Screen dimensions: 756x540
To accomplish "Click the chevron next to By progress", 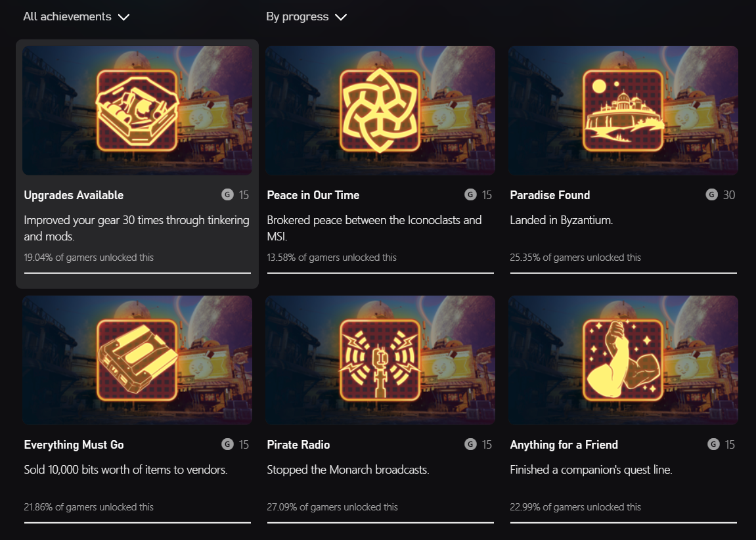I will pos(340,17).
